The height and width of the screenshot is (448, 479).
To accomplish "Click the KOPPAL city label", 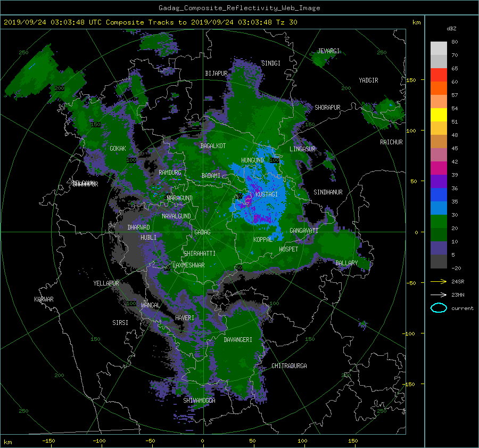I will pyautogui.click(x=263, y=239).
